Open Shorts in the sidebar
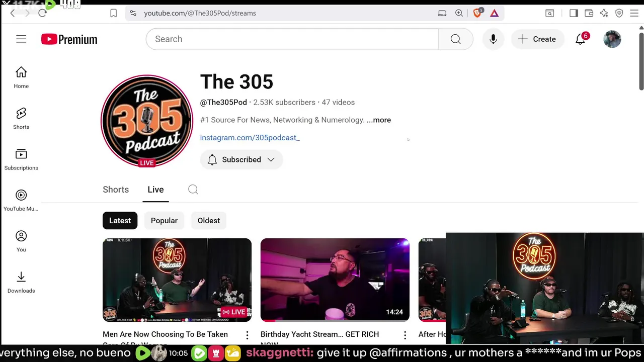This screenshot has height=362, width=644. [x=21, y=119]
